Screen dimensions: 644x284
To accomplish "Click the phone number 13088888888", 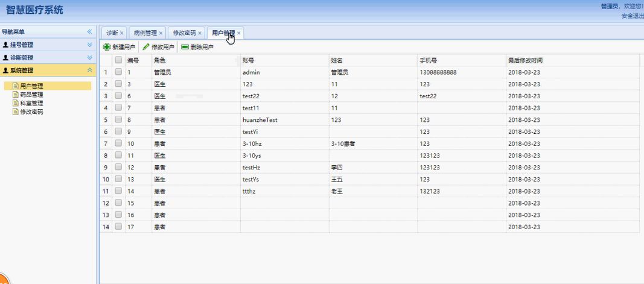I will pyautogui.click(x=438, y=72).
